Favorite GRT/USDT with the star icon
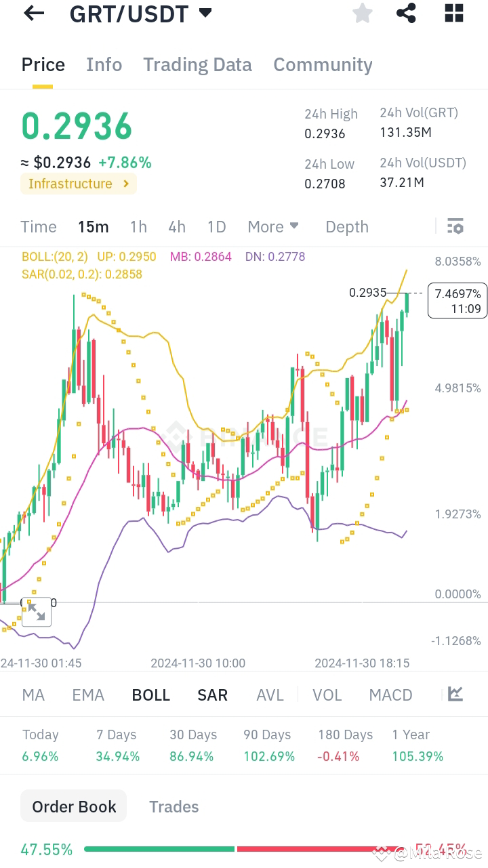Image resolution: width=488 pixels, height=868 pixels. 362,14
